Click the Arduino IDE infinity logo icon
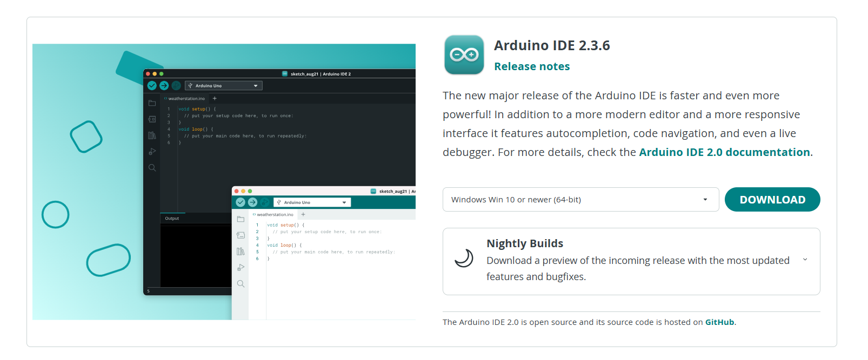Viewport: 868px width, 360px height. [x=464, y=55]
